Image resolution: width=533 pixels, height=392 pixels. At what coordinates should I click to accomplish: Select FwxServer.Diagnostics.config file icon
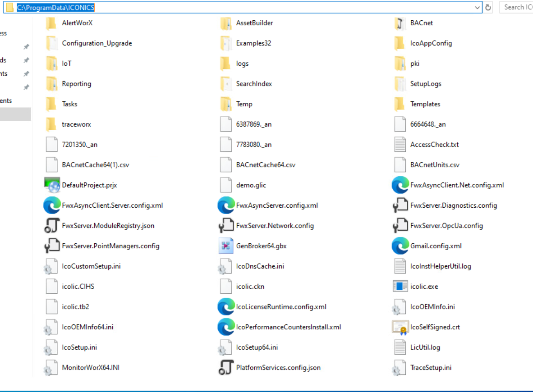pos(400,205)
